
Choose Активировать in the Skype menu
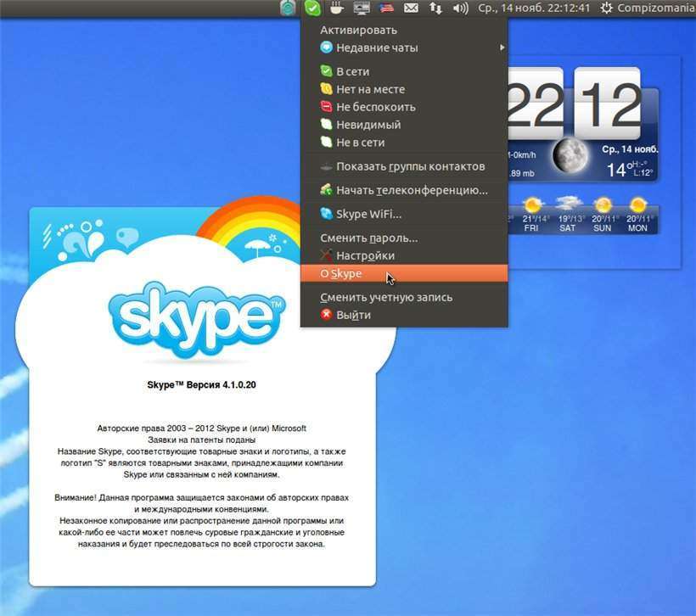pos(404,31)
